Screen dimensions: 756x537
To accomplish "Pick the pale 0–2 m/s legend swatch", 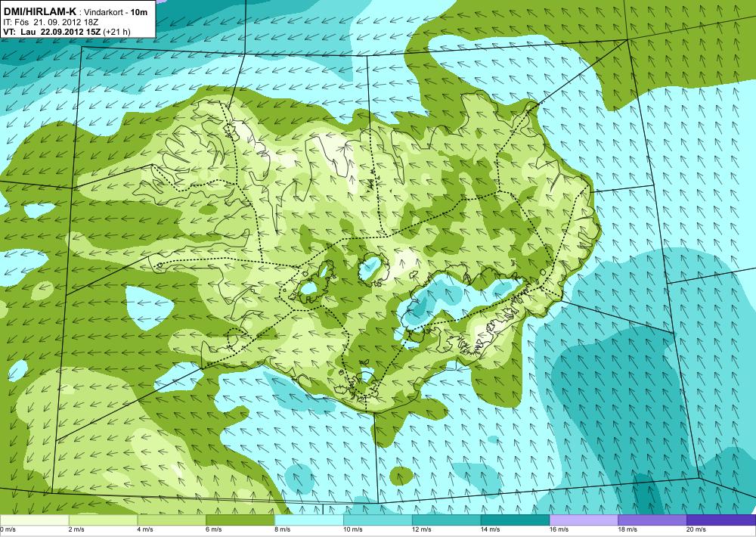I will pos(34,520).
